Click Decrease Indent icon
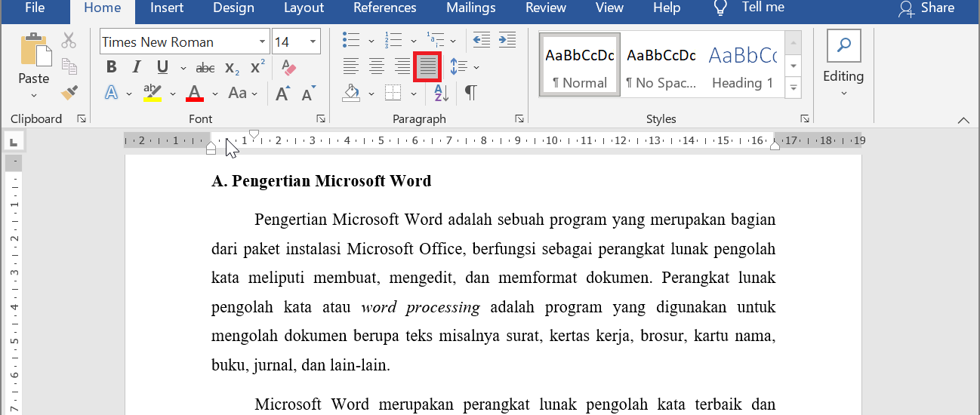The width and height of the screenshot is (980, 415). pos(481,40)
